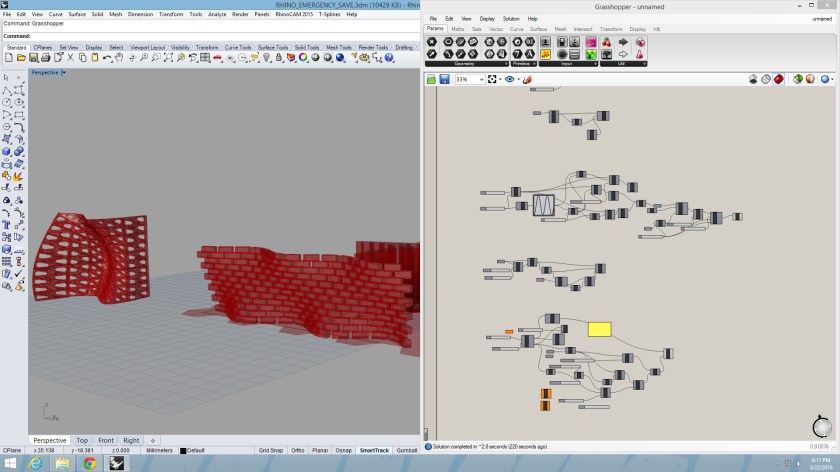Switch to the Top viewport tab

[82, 440]
